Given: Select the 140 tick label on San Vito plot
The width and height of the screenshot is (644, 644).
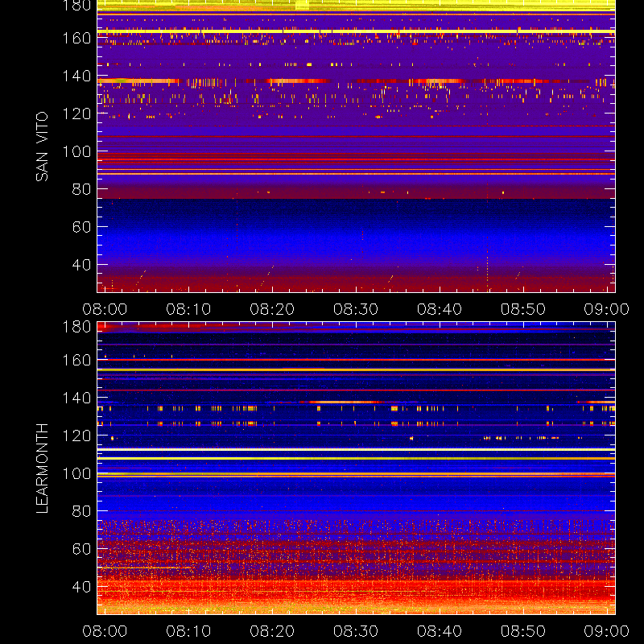Looking at the screenshot, I should click(76, 76).
